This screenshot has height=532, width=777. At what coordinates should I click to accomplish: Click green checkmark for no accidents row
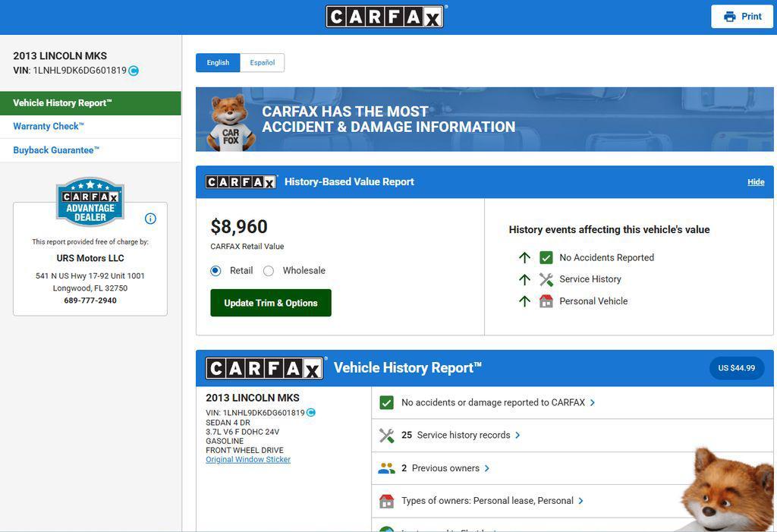(386, 402)
